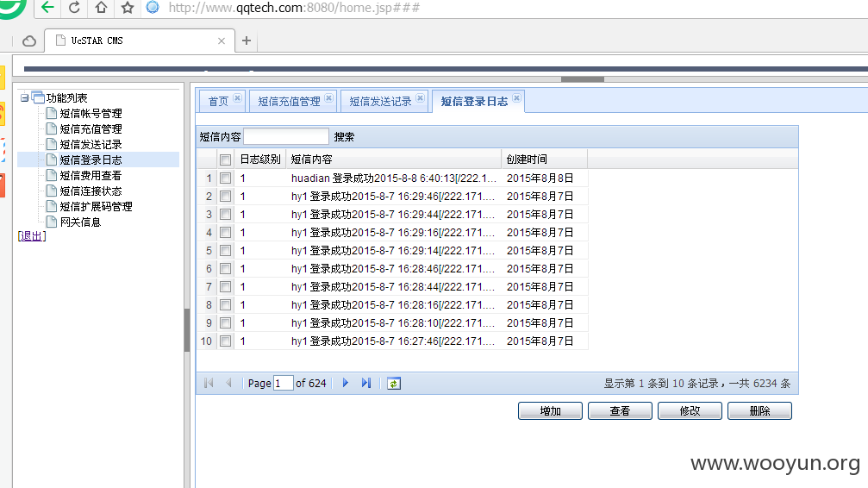868x488 pixels.
Task: Open 短信连接状态 in the tree
Action: (x=91, y=191)
